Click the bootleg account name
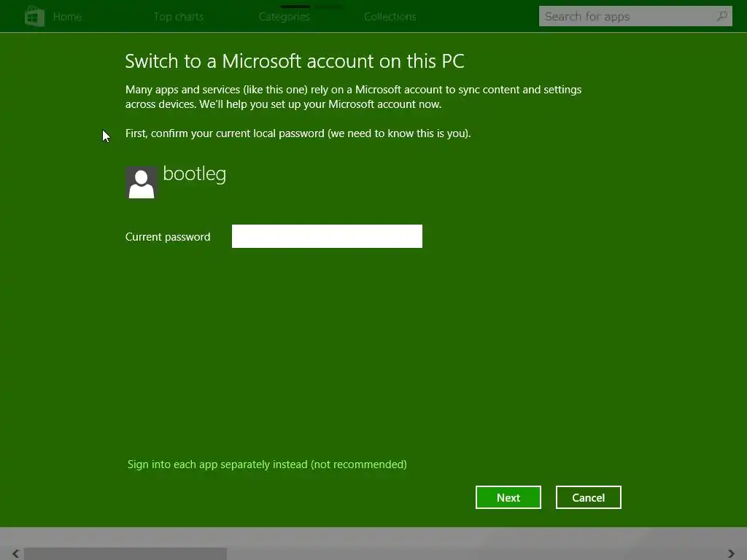Image resolution: width=747 pixels, height=560 pixels. pyautogui.click(x=194, y=174)
